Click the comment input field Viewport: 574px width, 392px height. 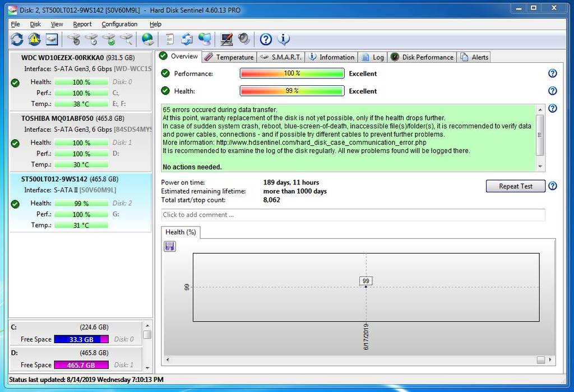[x=353, y=215]
